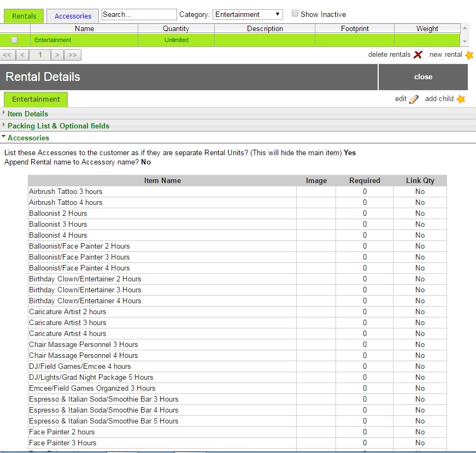Screen dimensions: 476x453
Task: Click the edit pencil icon
Action: [414, 99]
